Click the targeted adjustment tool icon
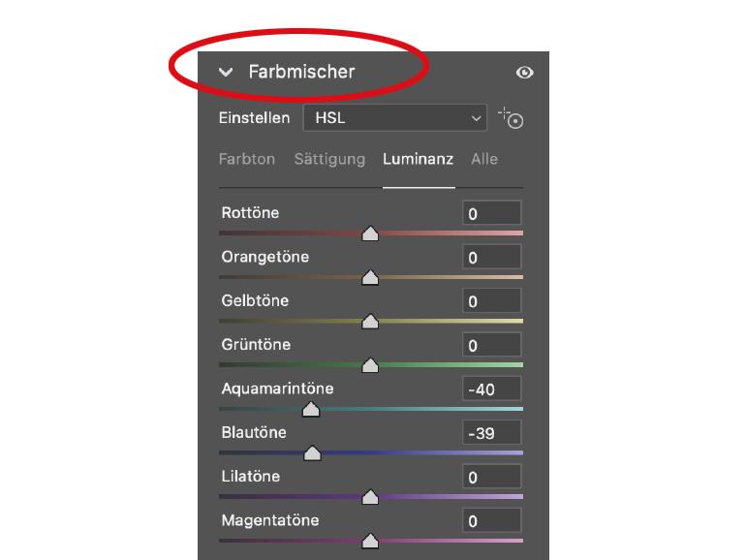Viewport: 746px width, 560px height. pyautogui.click(x=511, y=118)
